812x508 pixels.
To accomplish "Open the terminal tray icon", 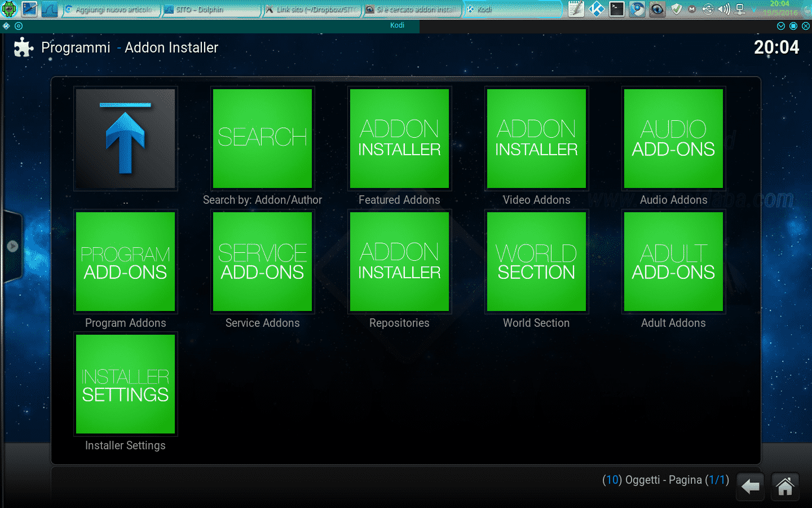I will tap(617, 9).
